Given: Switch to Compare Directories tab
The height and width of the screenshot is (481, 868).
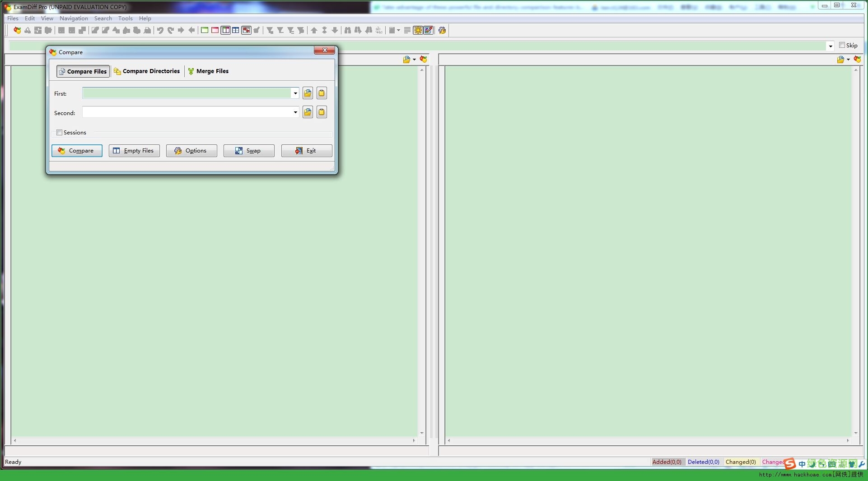Looking at the screenshot, I should coord(147,71).
